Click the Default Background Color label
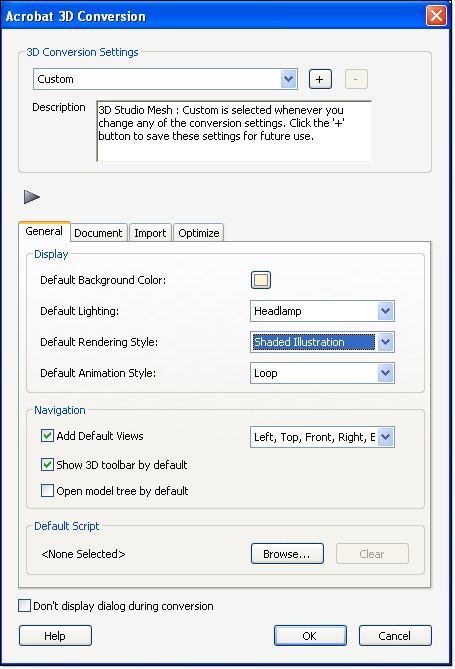This screenshot has width=455, height=669. pos(103,280)
